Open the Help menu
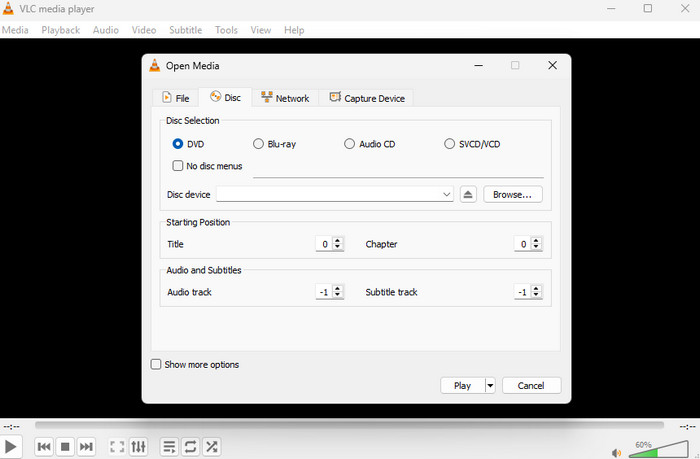This screenshot has width=700, height=459. pos(294,30)
